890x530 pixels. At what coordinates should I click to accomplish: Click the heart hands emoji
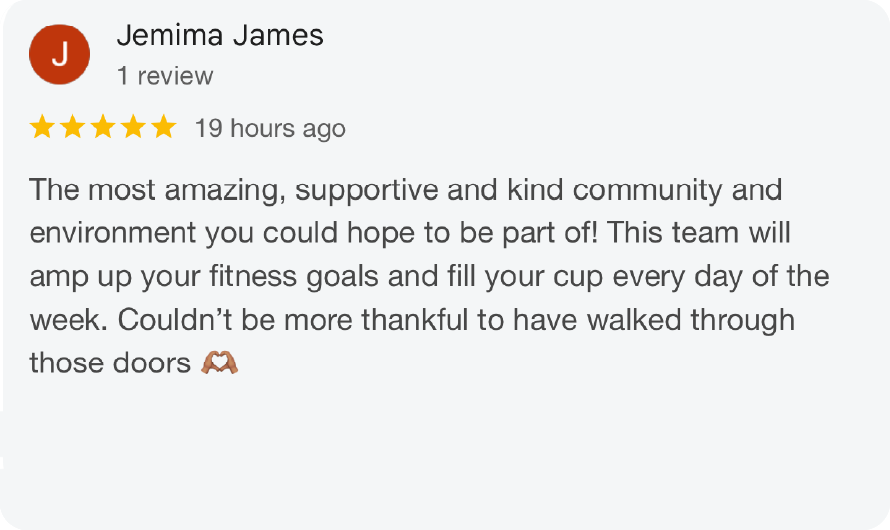click(219, 363)
